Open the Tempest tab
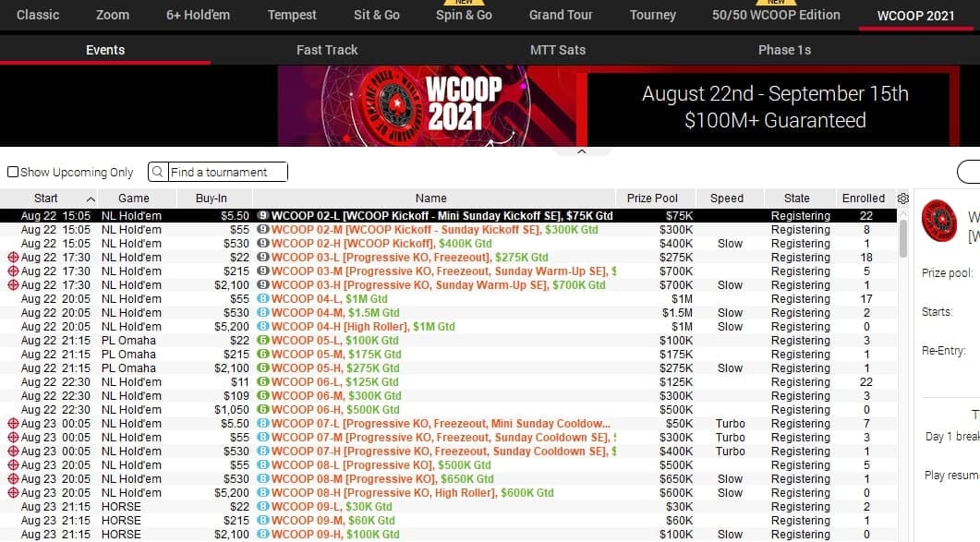Image resolution: width=980 pixels, height=542 pixels. (292, 15)
